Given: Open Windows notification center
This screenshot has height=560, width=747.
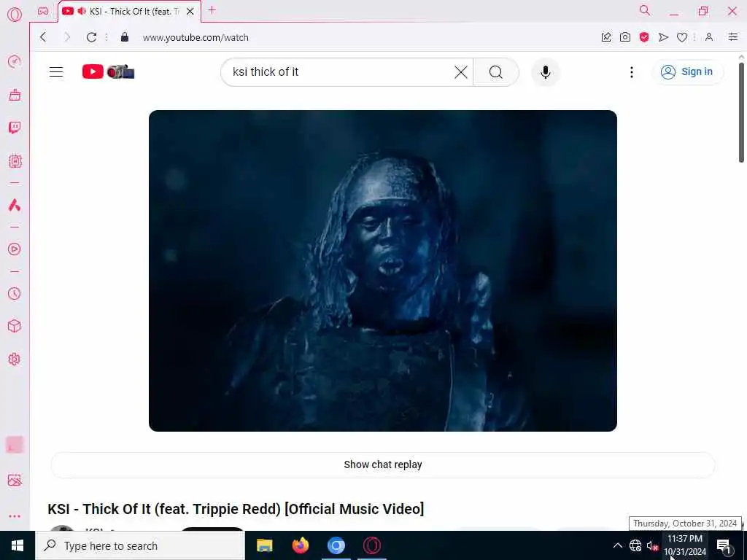Looking at the screenshot, I should 724,546.
